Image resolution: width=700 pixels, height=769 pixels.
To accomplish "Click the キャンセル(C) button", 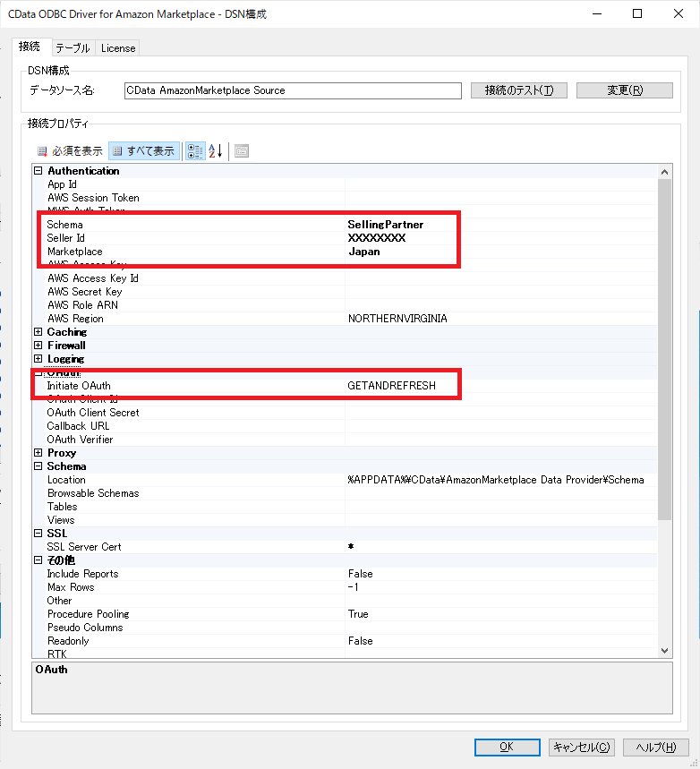I will coord(581,747).
